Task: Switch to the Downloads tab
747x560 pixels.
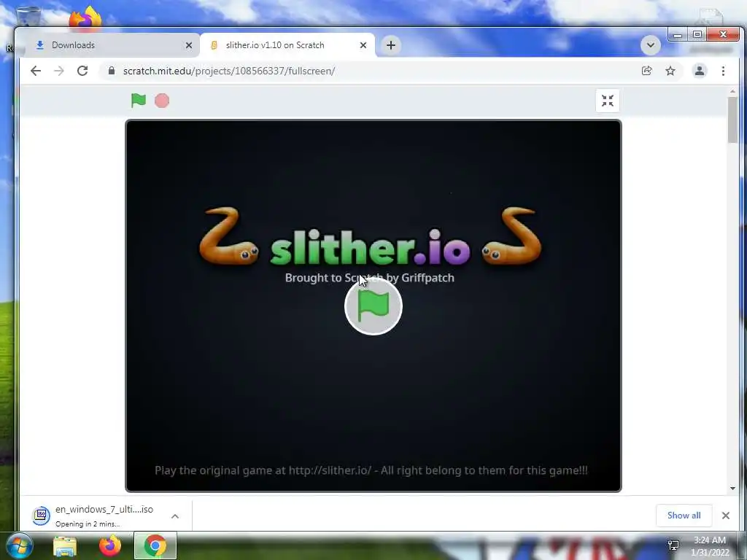Action: click(112, 45)
